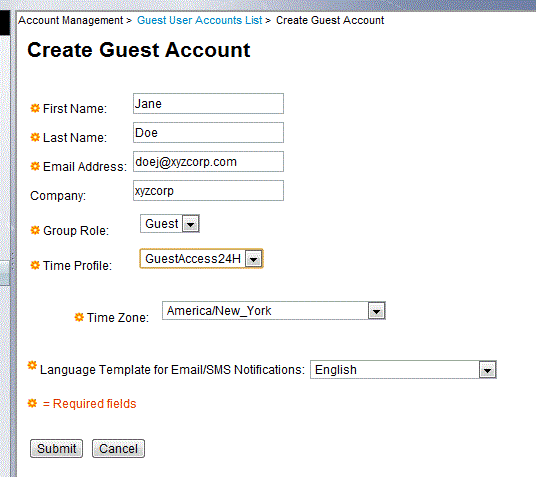
Task: Open the Time Zone dropdown arrow
Action: (376, 311)
